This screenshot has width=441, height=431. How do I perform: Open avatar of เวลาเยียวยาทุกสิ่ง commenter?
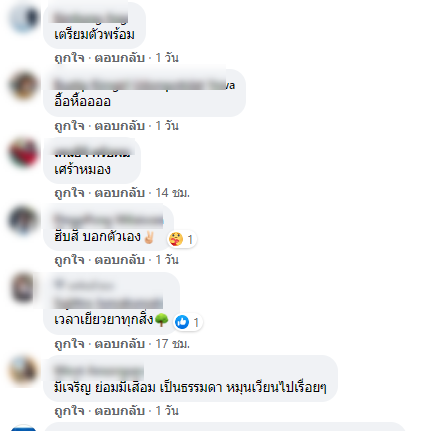(24, 287)
